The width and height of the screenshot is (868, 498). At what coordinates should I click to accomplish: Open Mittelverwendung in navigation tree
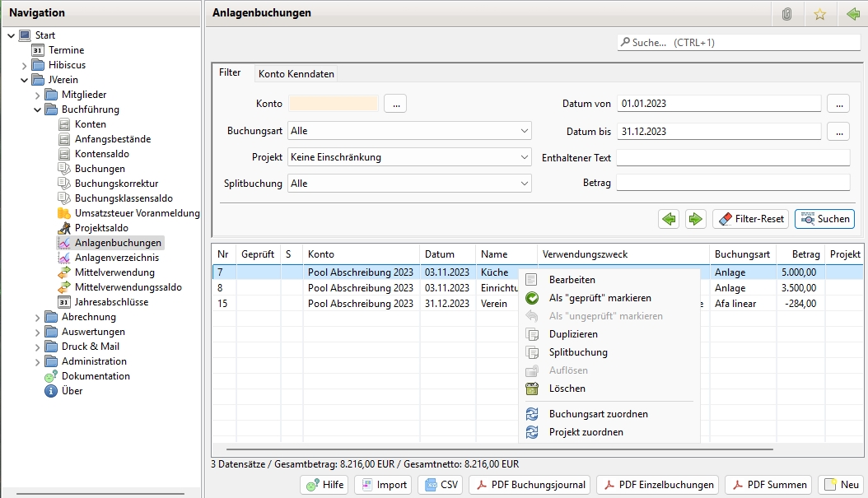(x=114, y=272)
